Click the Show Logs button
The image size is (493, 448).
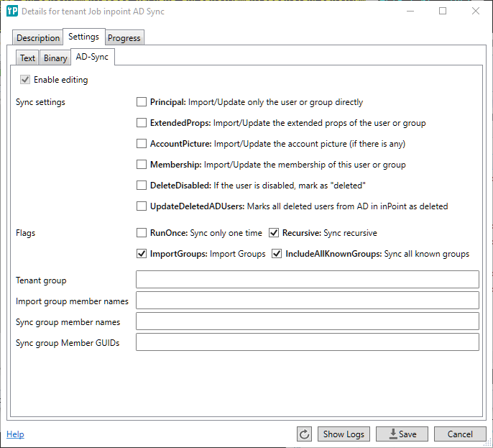[344, 434]
